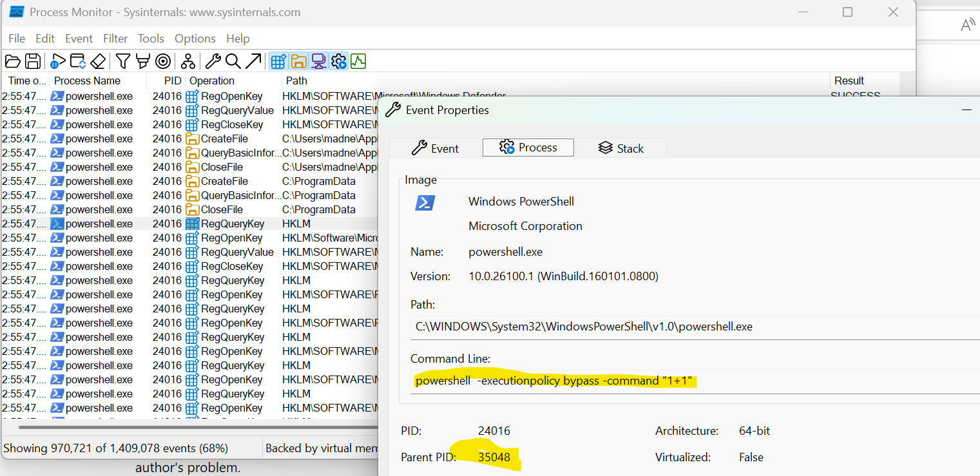980x476 pixels.
Task: Click the Include Process From Window target icon
Action: point(163,61)
